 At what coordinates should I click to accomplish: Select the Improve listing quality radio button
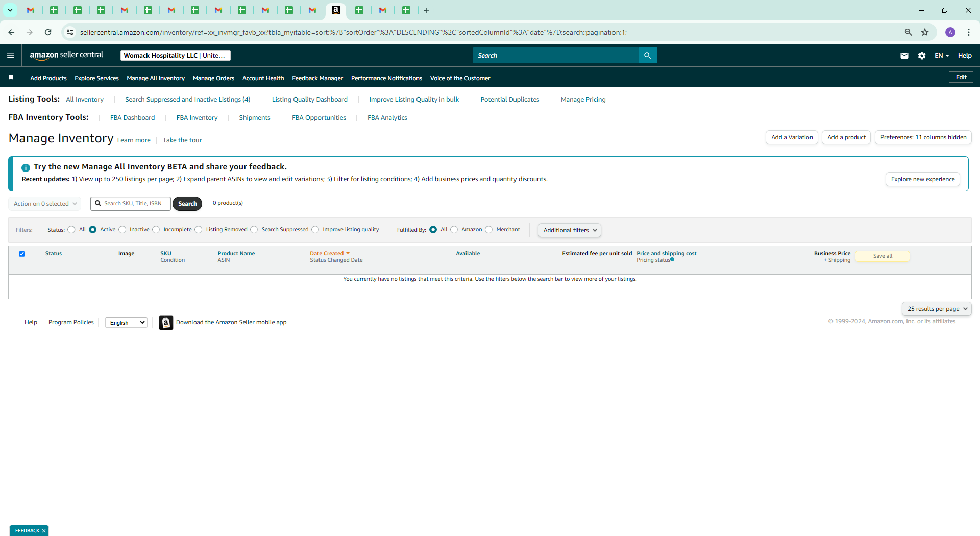coord(315,230)
